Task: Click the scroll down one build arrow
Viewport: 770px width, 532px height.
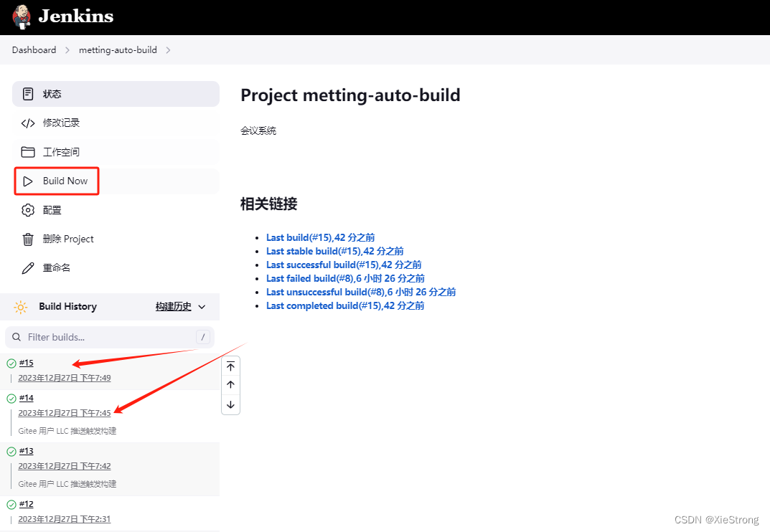Action: pyautogui.click(x=230, y=404)
